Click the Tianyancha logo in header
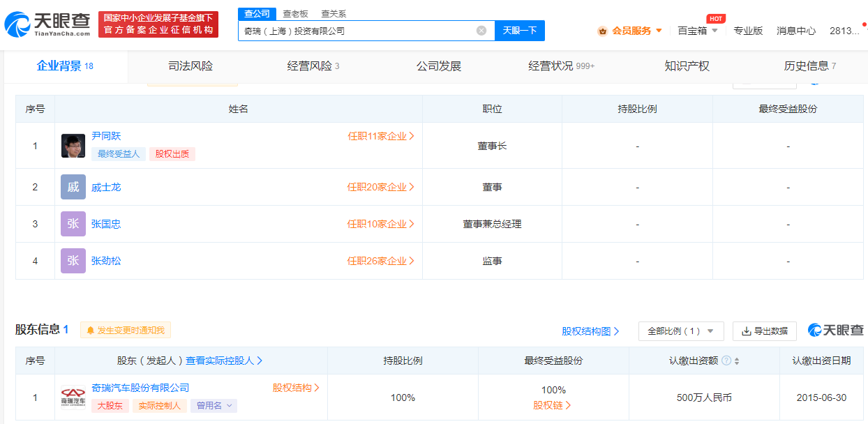 [x=47, y=24]
